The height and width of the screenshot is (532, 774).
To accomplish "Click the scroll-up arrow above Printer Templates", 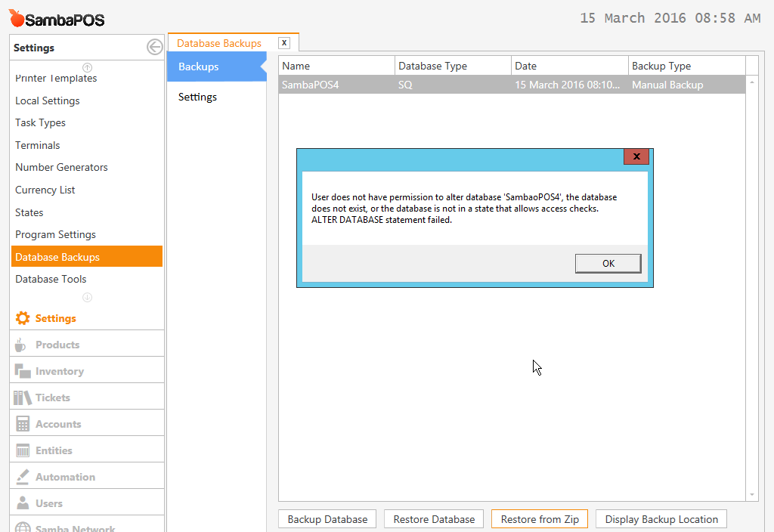I will pyautogui.click(x=88, y=67).
